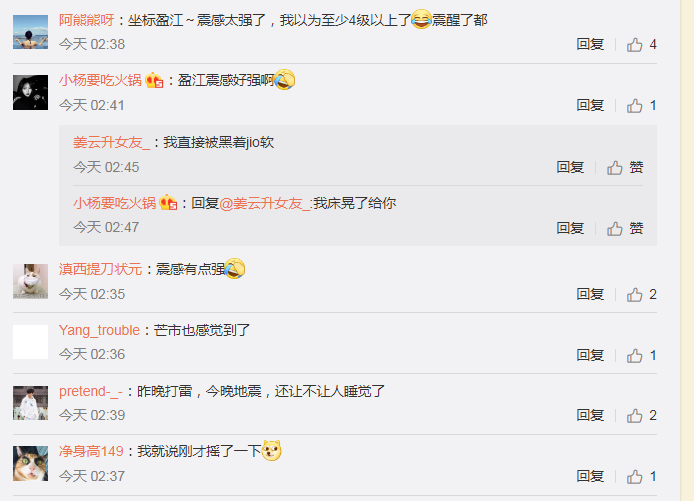Reply to Yang_trouble's comment
694x501 pixels.
[590, 355]
